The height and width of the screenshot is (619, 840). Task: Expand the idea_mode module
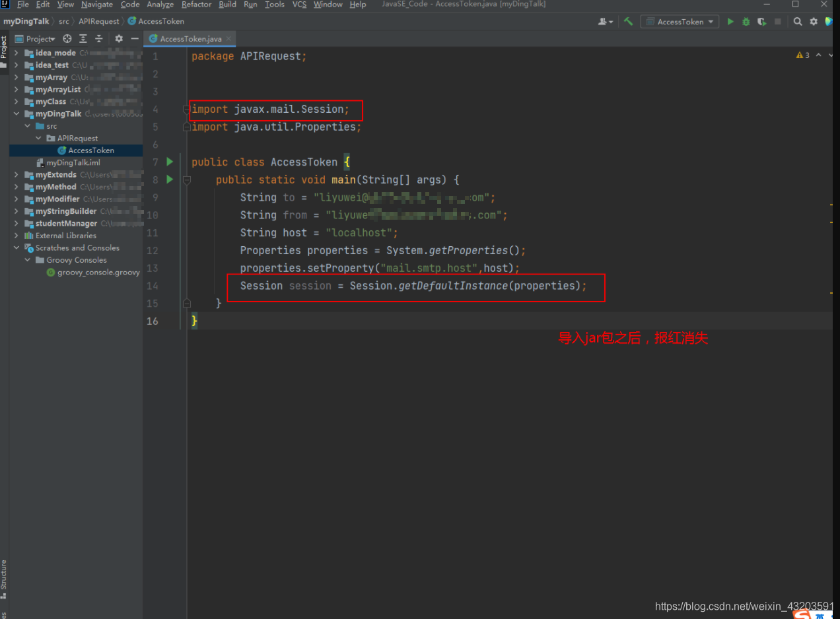click(17, 53)
